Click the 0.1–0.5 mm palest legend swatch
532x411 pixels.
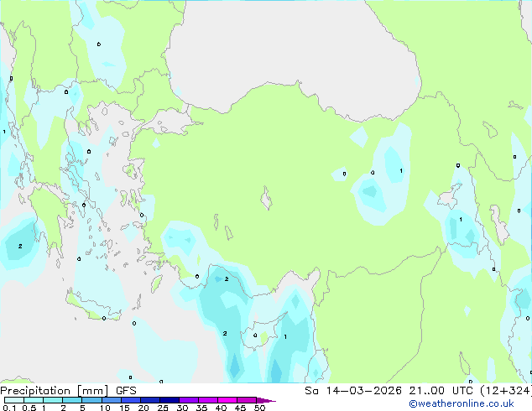[x=14, y=400]
